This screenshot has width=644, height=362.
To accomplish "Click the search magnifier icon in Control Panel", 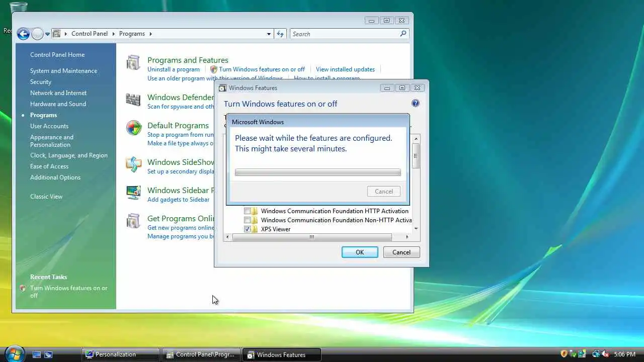I will click(403, 34).
